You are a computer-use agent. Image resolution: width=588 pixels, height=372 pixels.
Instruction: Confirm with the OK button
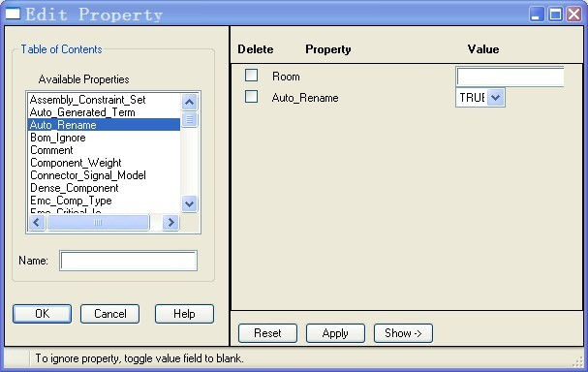pyautogui.click(x=42, y=314)
